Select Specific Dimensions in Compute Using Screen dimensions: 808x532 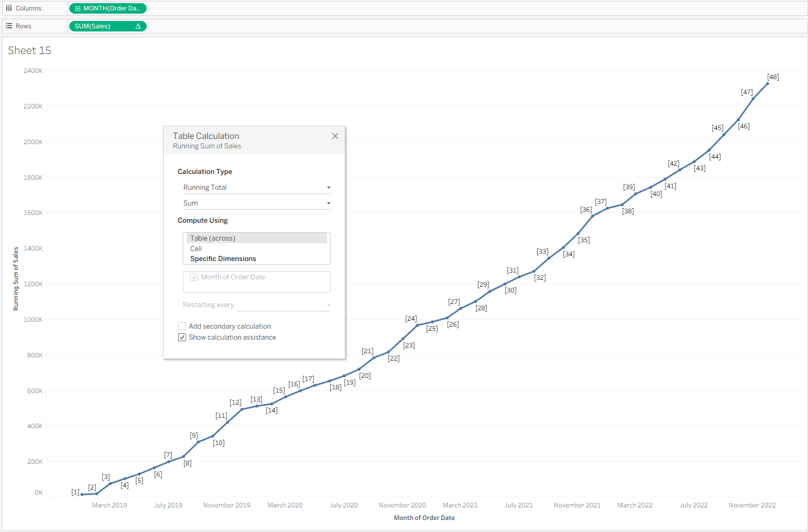tap(223, 259)
